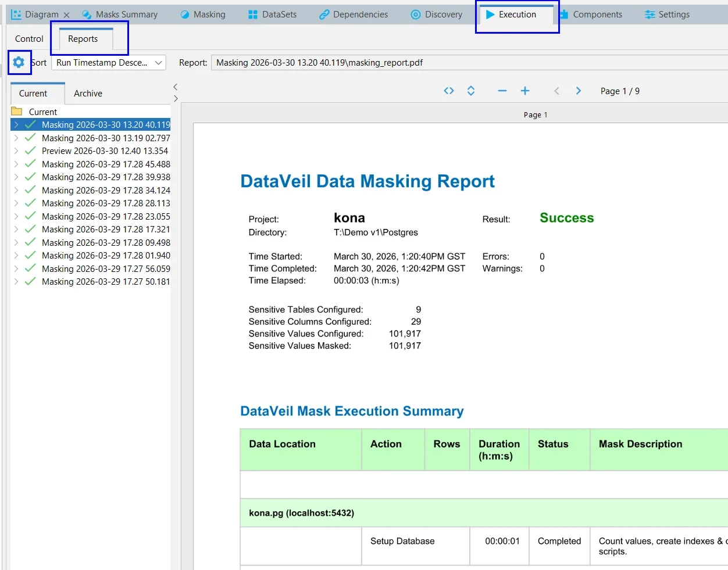Select report Masking 2026-03-29 17.28 23.055
The width and height of the screenshot is (728, 570).
[106, 217]
